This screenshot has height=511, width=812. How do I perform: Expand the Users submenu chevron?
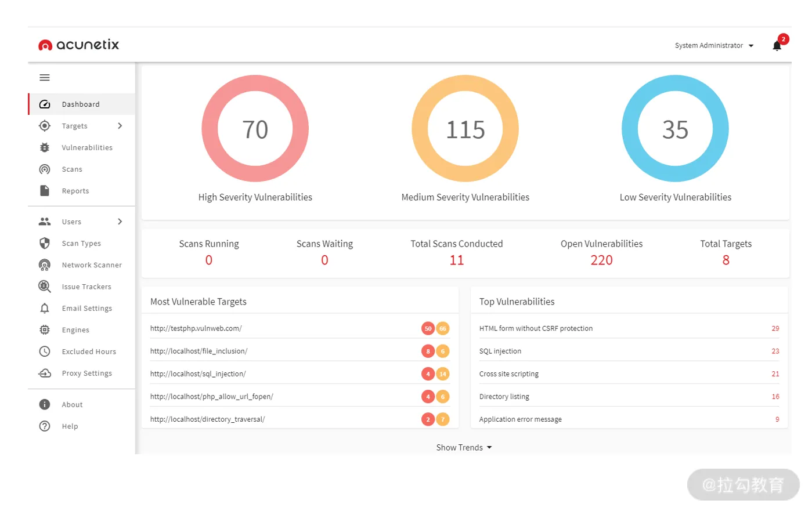tap(120, 222)
